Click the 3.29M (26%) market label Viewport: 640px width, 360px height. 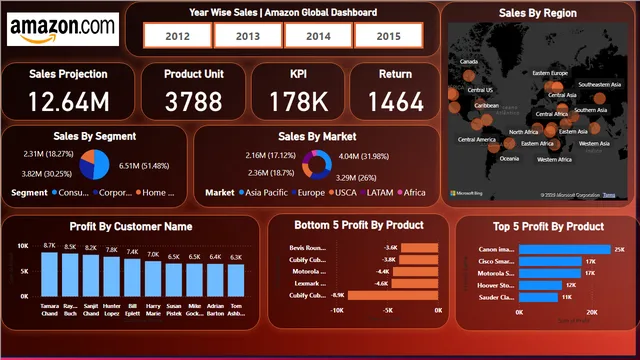[356, 178]
